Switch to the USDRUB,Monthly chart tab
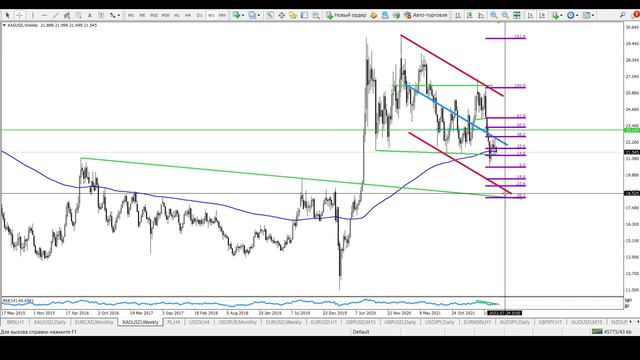This screenshot has height=360, width=640. 237,322
